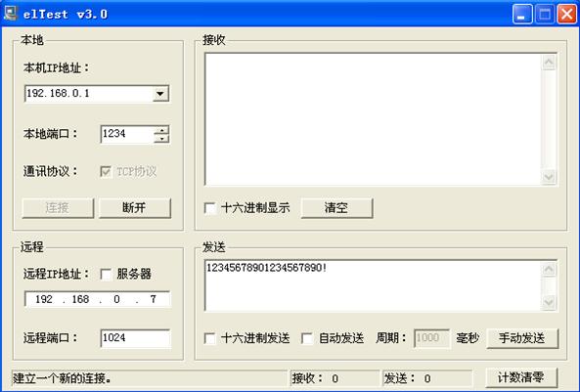
Task: Decrease local port with the down spinner arrow
Action: click(x=161, y=138)
